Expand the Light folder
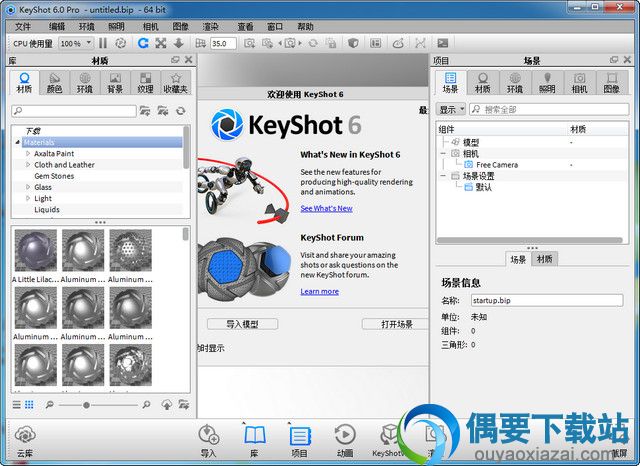The width and height of the screenshot is (640, 466). point(28,198)
